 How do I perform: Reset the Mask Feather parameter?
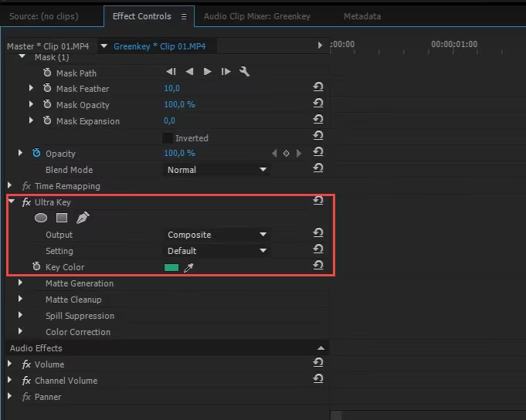click(317, 88)
